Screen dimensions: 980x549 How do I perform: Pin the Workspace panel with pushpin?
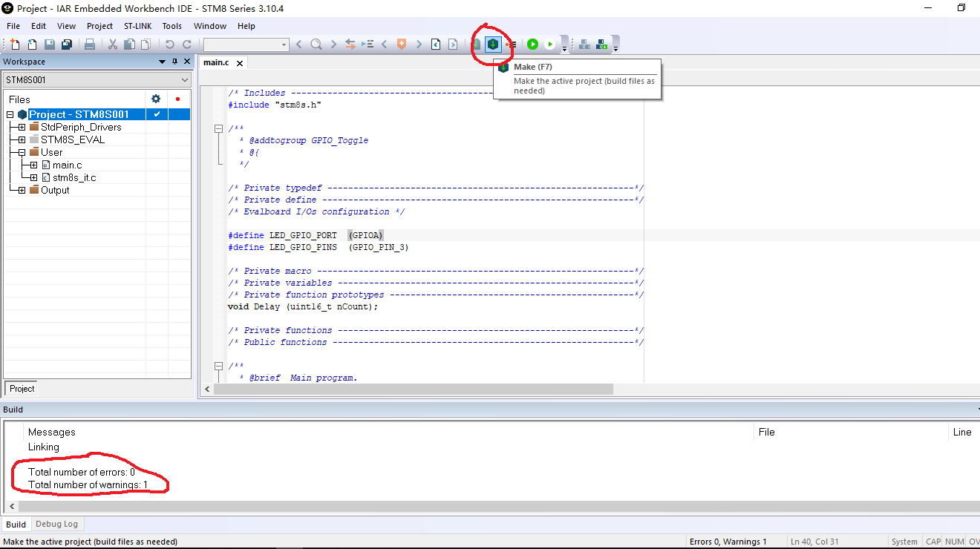coord(175,62)
